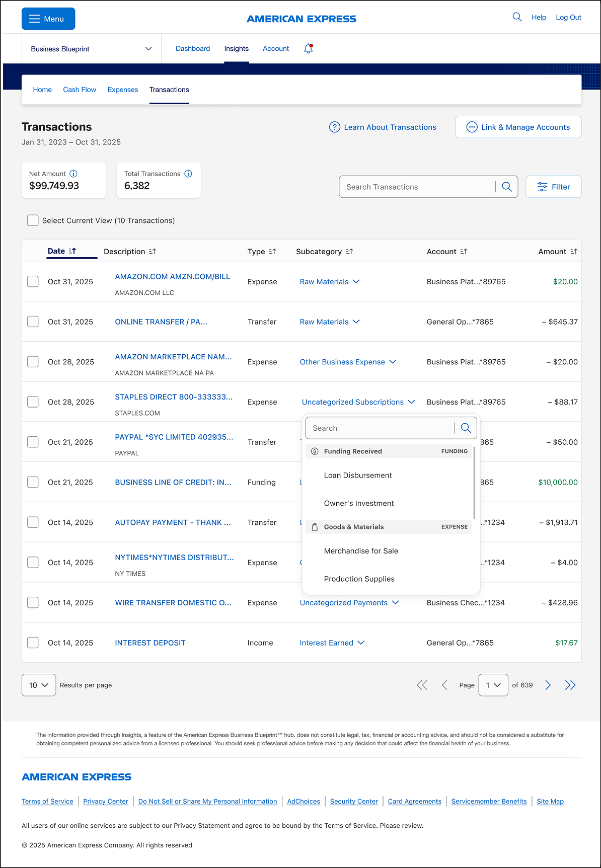The height and width of the screenshot is (868, 601).
Task: Jump to last page double-arrow icon
Action: (570, 685)
